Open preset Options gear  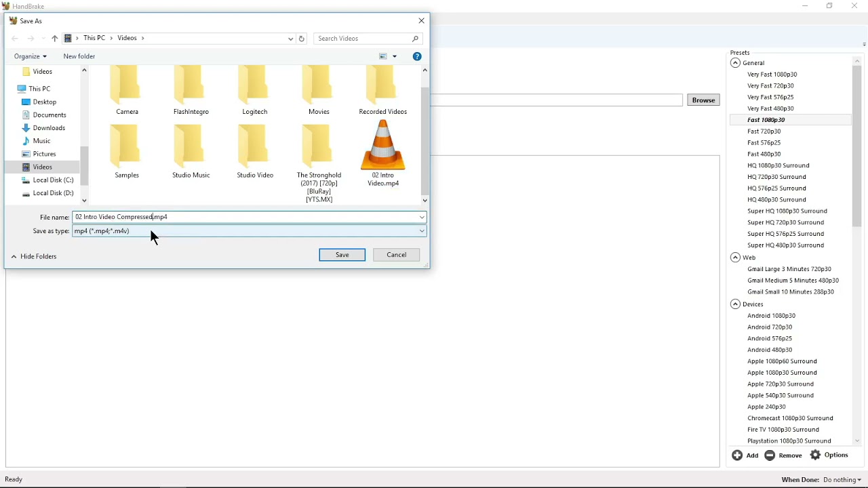pos(815,455)
